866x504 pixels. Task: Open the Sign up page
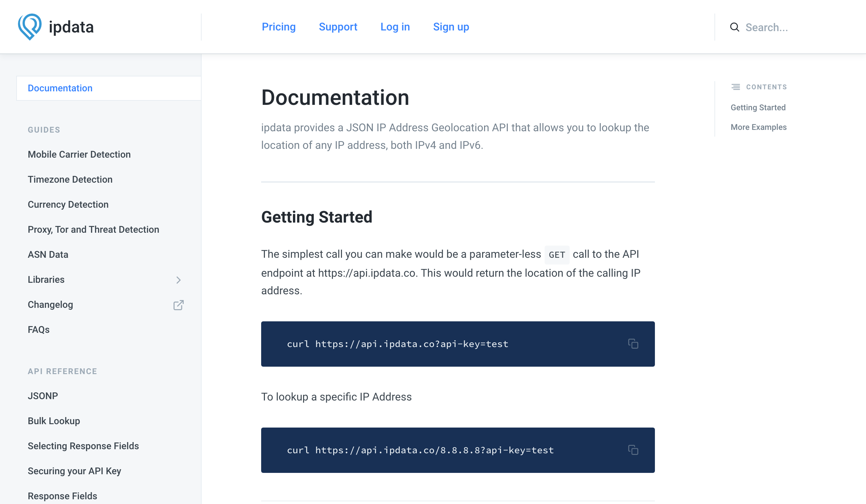451,27
